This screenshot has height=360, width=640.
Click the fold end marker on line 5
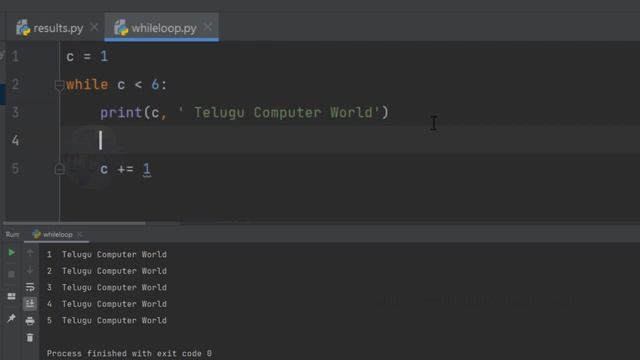click(60, 169)
